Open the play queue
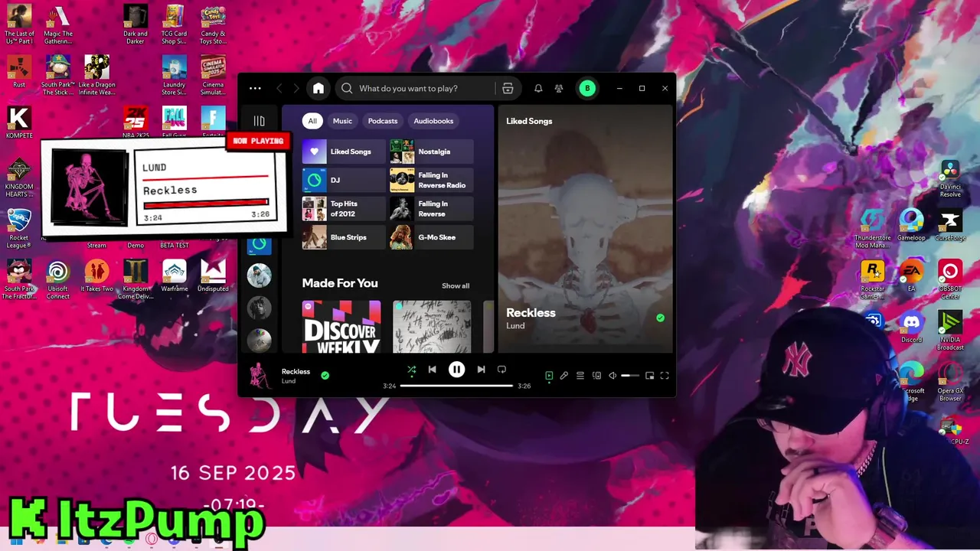 [x=580, y=376]
